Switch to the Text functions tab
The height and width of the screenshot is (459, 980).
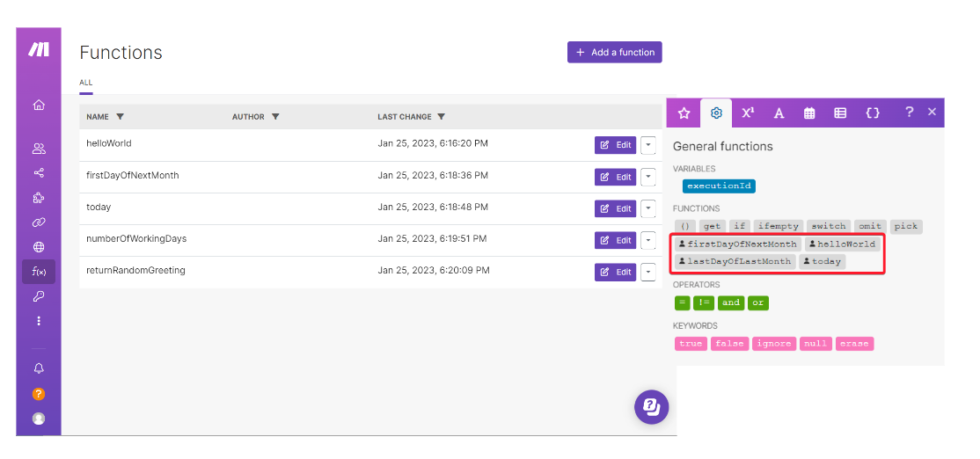(779, 113)
